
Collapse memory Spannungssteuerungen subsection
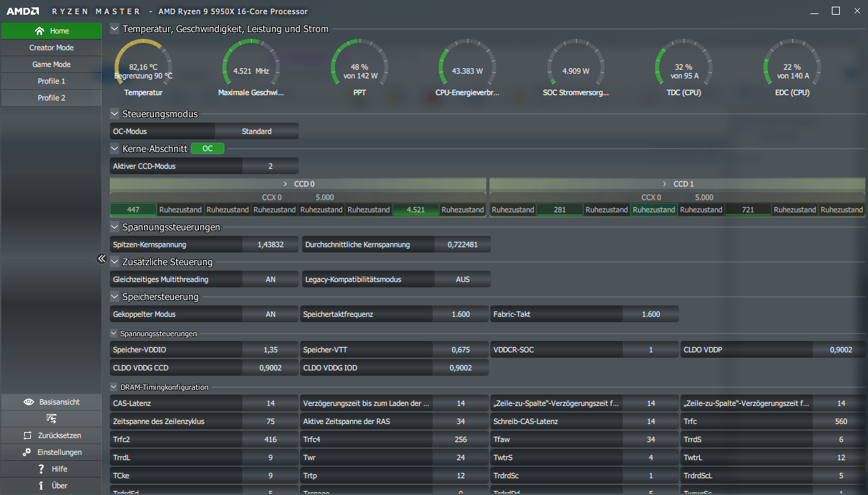[x=114, y=333]
